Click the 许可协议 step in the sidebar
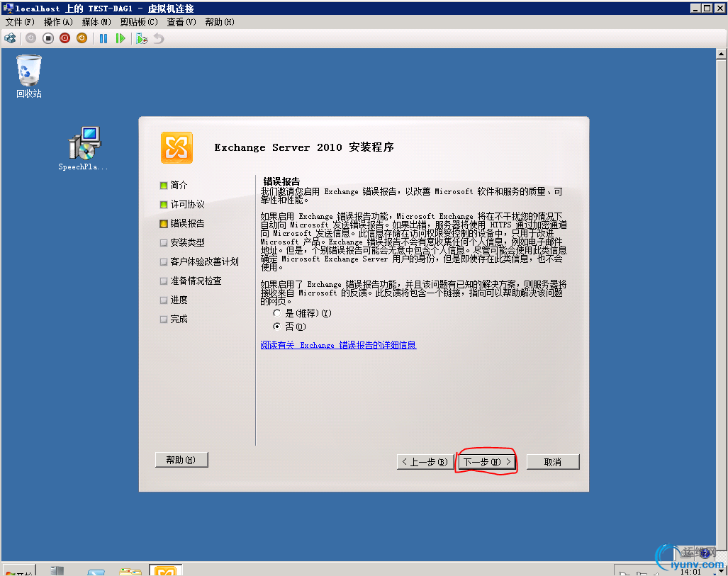Screen dimensions: 728x576 pos(187,204)
